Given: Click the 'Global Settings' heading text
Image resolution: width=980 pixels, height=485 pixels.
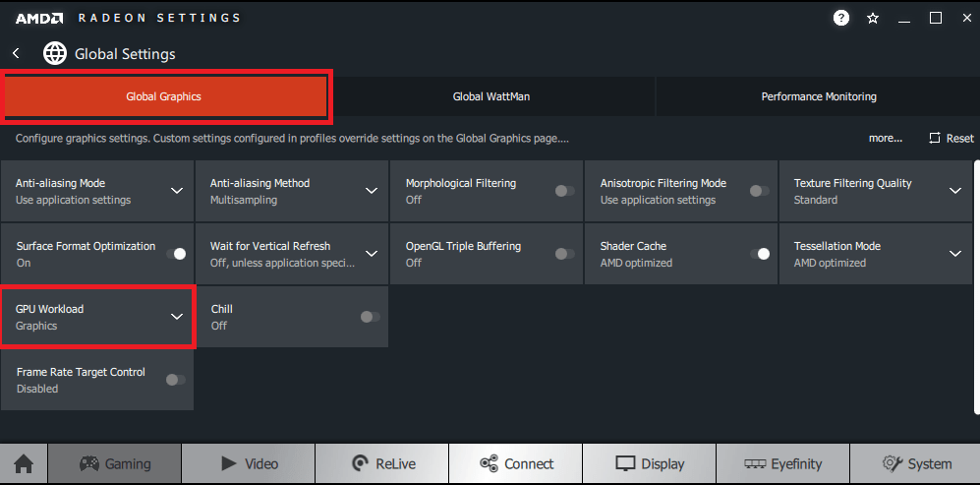Looking at the screenshot, I should [x=125, y=54].
